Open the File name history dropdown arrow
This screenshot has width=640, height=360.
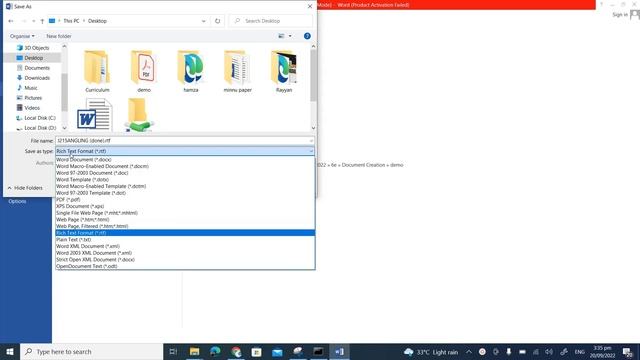coord(311,141)
